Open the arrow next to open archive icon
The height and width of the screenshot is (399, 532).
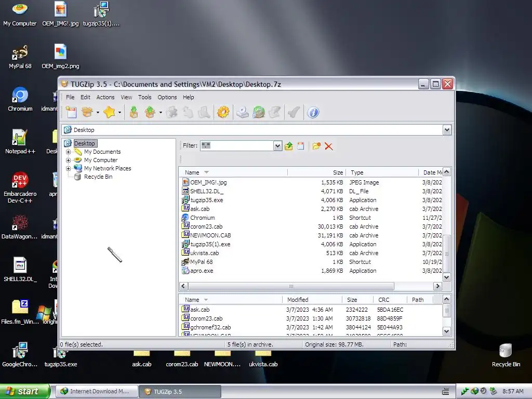[98, 112]
